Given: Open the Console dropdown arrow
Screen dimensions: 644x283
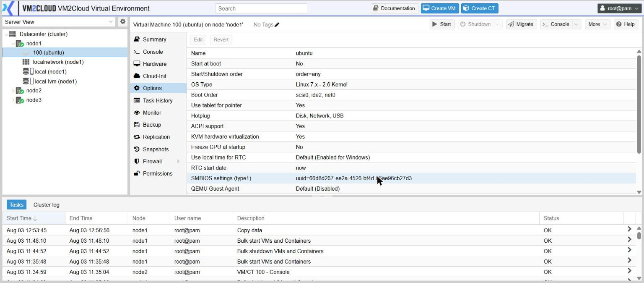Looking at the screenshot, I should (x=576, y=24).
